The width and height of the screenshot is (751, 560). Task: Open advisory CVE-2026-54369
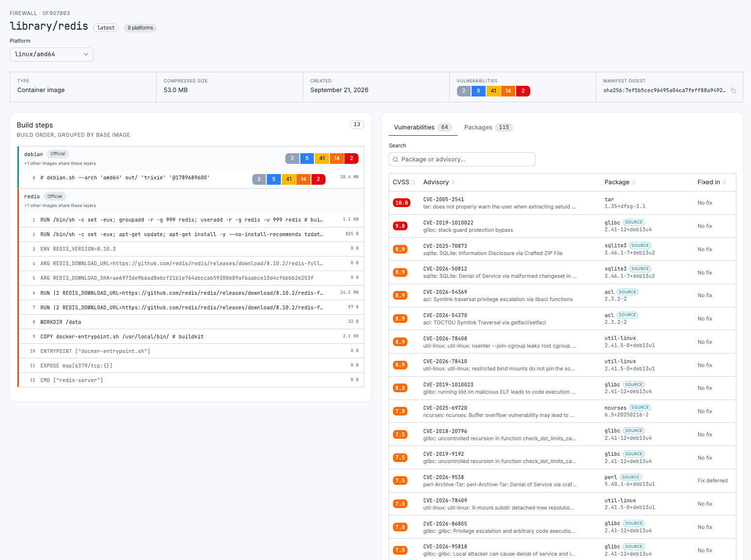tap(445, 292)
